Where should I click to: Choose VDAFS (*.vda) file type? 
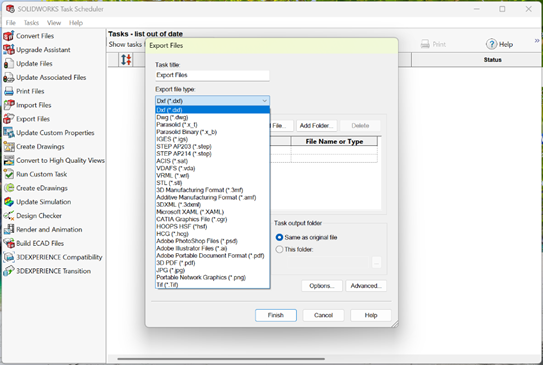[213, 168]
